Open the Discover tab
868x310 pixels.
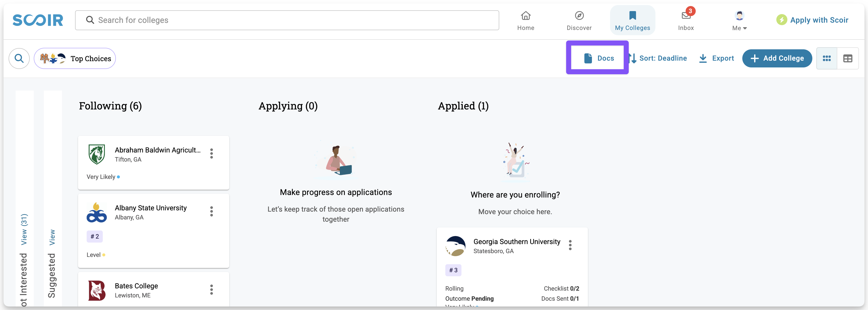(579, 21)
